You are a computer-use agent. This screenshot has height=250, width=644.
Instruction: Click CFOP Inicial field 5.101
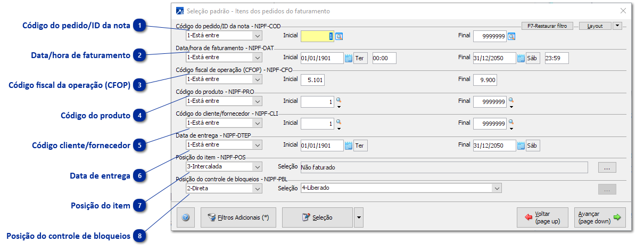click(312, 79)
